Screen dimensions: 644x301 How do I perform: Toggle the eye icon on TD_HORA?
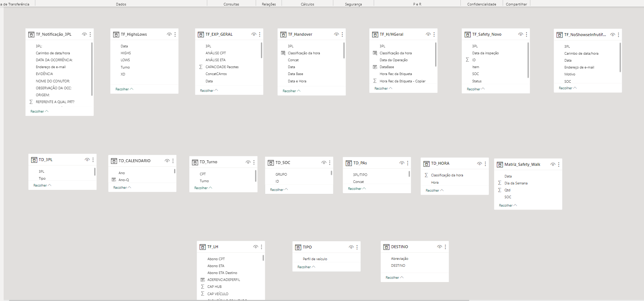[x=479, y=164]
